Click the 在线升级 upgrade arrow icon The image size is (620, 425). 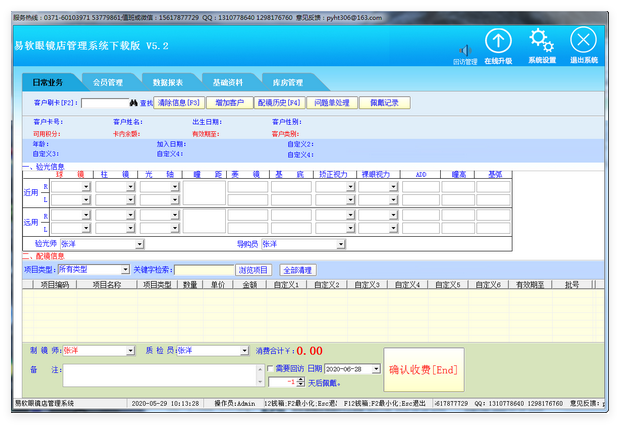pos(498,40)
